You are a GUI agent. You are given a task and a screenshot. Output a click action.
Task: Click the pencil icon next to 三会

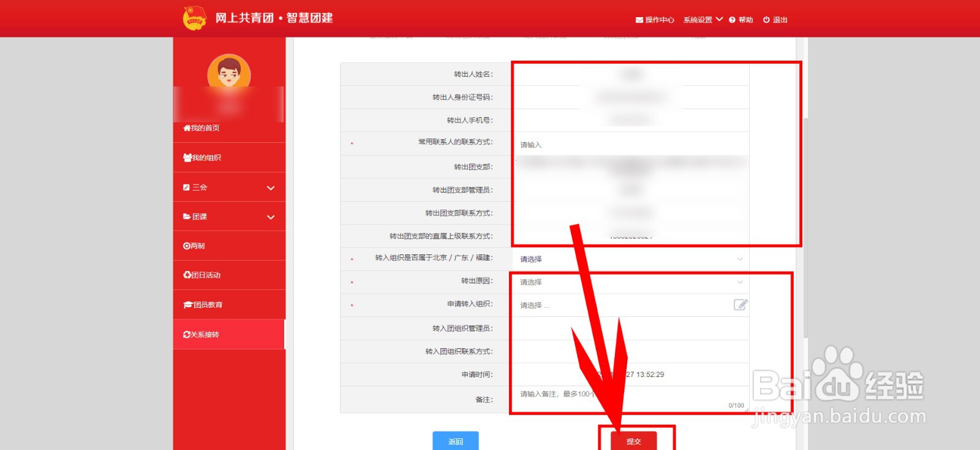pos(186,188)
